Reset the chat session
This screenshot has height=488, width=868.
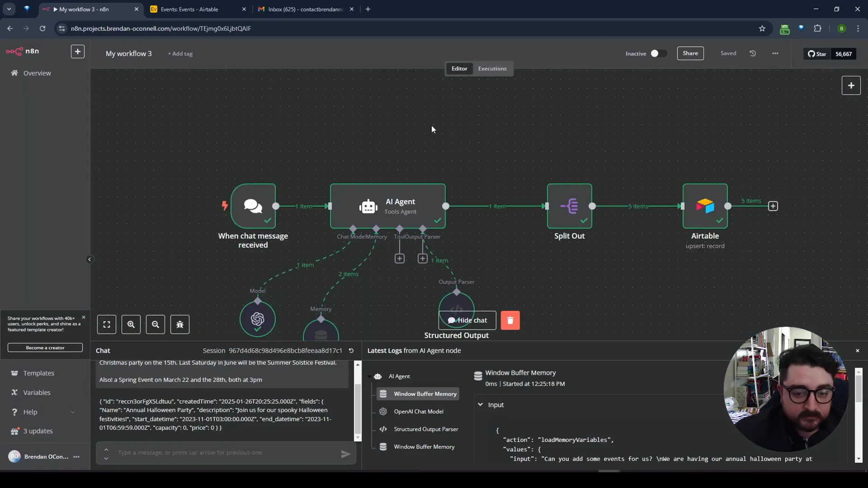pos(351,351)
